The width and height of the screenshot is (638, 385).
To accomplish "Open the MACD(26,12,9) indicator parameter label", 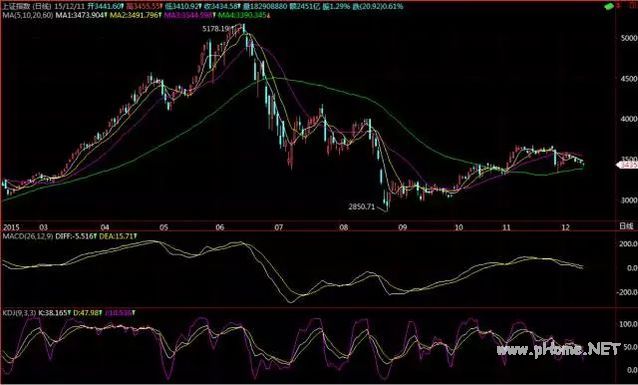I will coord(28,236).
